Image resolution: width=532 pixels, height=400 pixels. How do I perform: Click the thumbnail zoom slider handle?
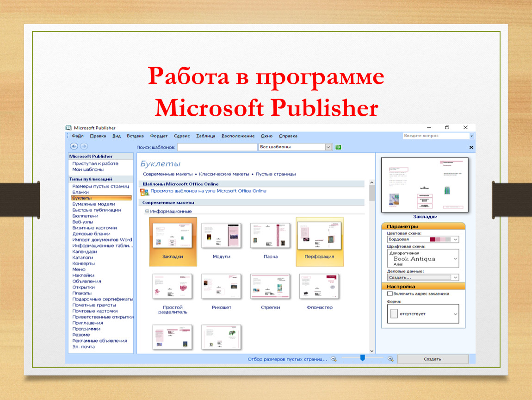click(x=362, y=358)
